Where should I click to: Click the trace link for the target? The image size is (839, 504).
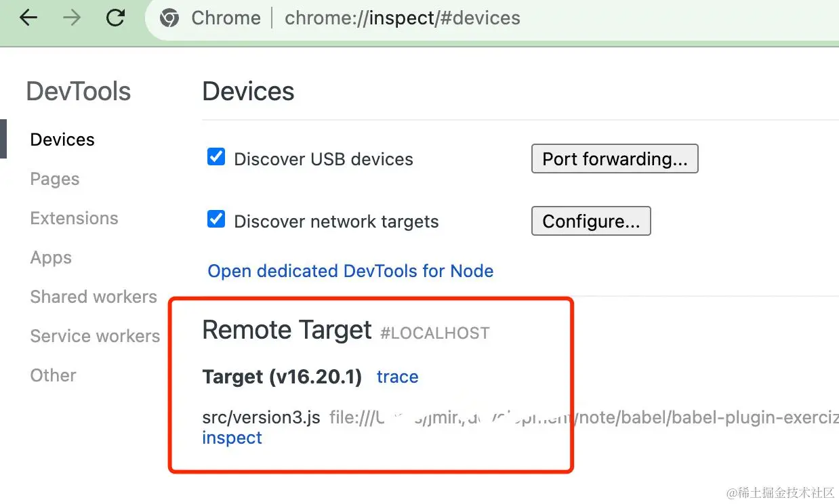397,377
